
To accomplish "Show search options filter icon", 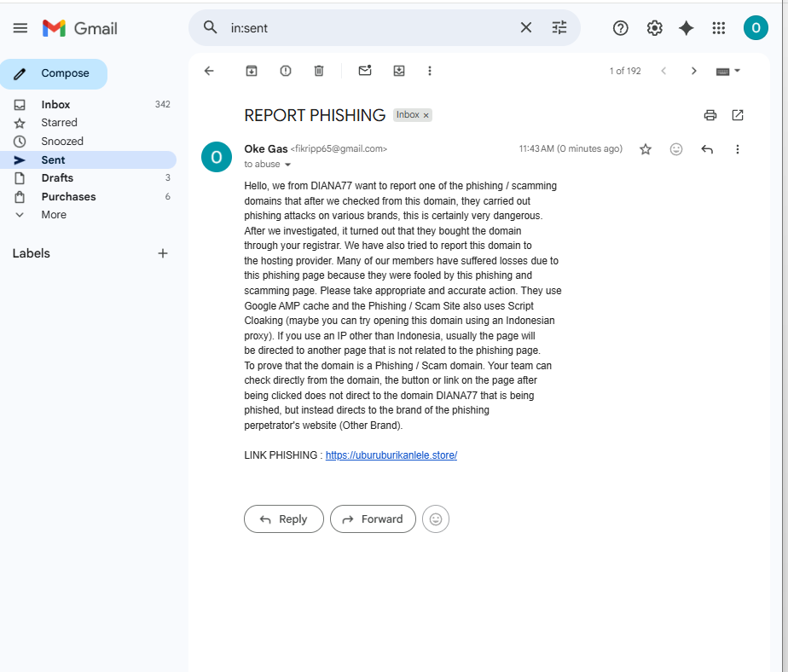I will coord(559,27).
